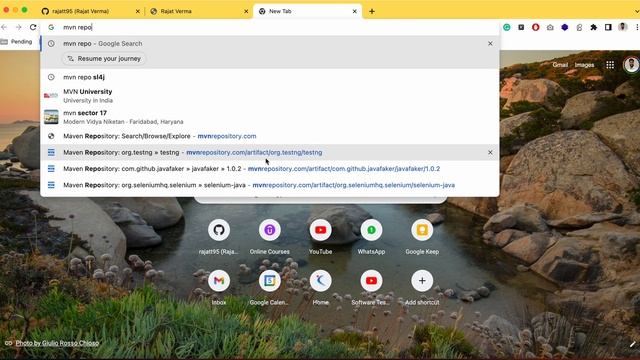The width and height of the screenshot is (640, 360).
Task: Click the green Grammarly extension icon
Action: 507,27
